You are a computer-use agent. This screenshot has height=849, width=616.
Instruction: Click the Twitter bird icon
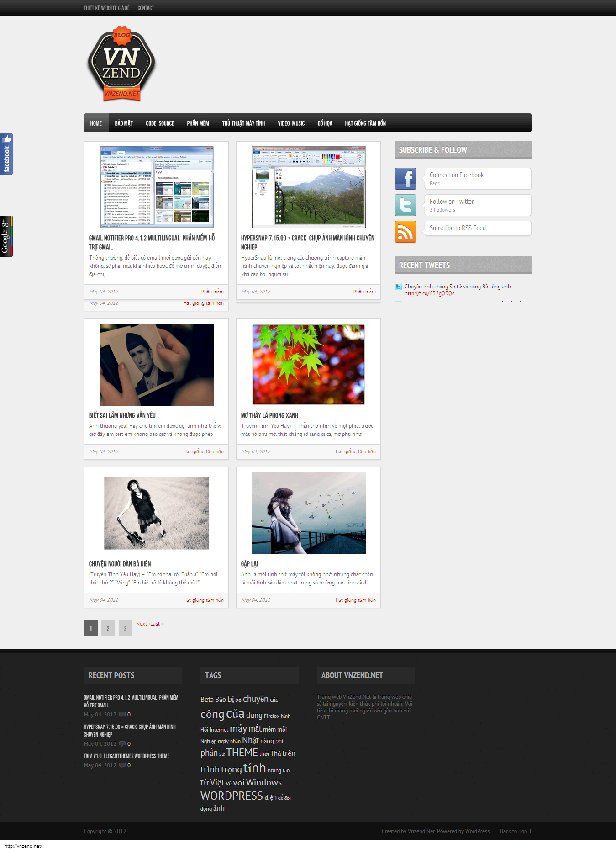pos(405,205)
